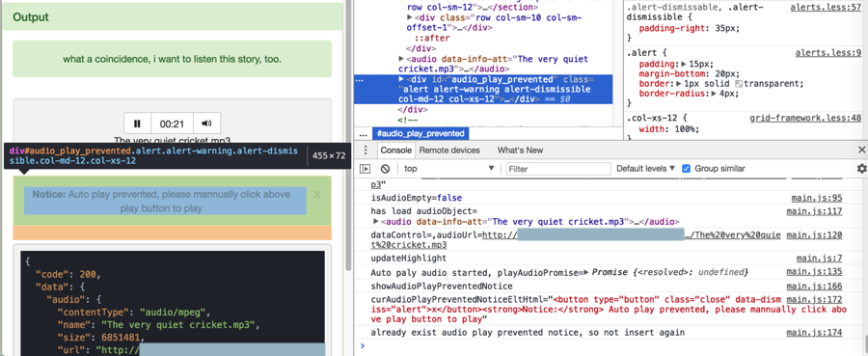
Task: Toggle the console sidebar panel icon
Action: click(365, 168)
